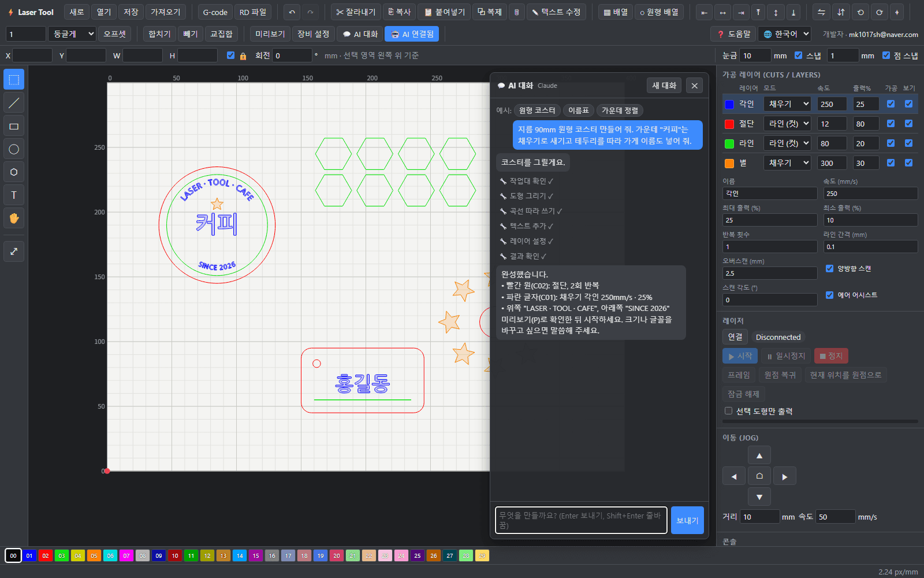Image resolution: width=924 pixels, height=578 pixels.
Task: Flip the selection horizontally
Action: 821,12
